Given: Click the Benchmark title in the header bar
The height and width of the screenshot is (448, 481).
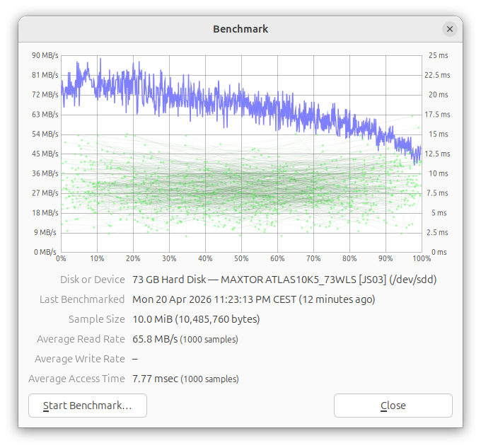Looking at the screenshot, I should [240, 29].
